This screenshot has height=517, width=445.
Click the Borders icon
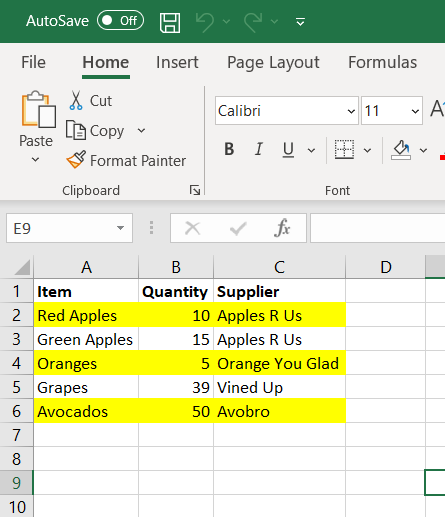click(344, 149)
